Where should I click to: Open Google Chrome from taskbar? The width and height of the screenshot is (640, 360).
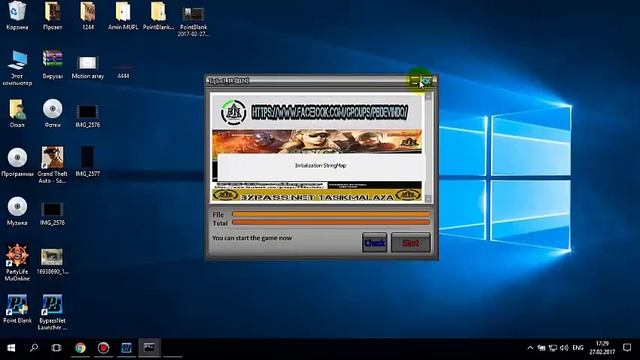point(80,348)
